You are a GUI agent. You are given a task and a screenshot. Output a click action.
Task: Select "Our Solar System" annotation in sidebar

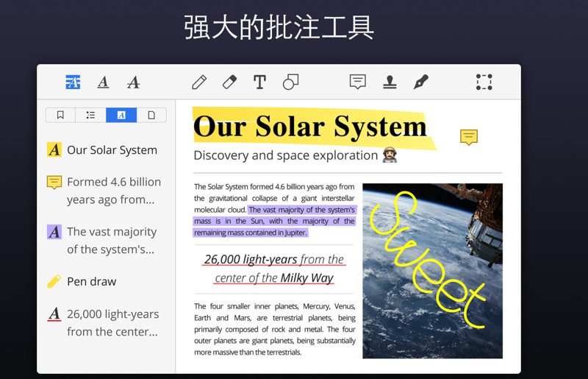(112, 150)
